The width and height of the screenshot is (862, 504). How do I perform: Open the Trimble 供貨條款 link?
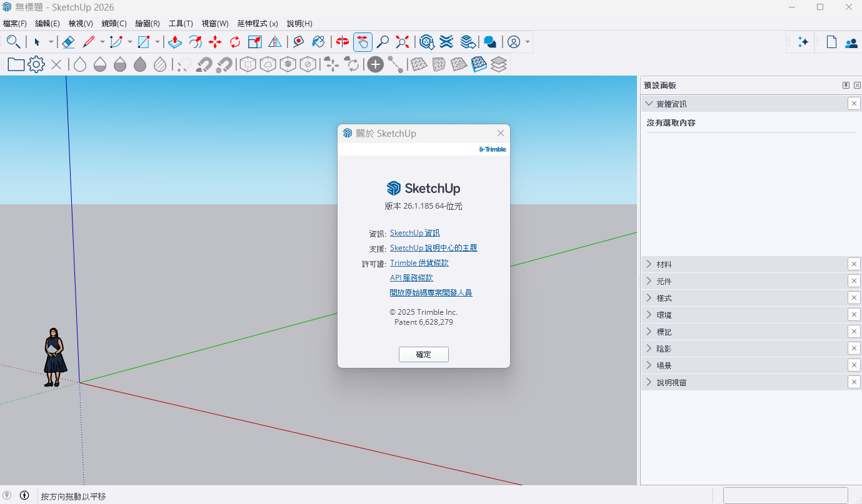(x=419, y=263)
